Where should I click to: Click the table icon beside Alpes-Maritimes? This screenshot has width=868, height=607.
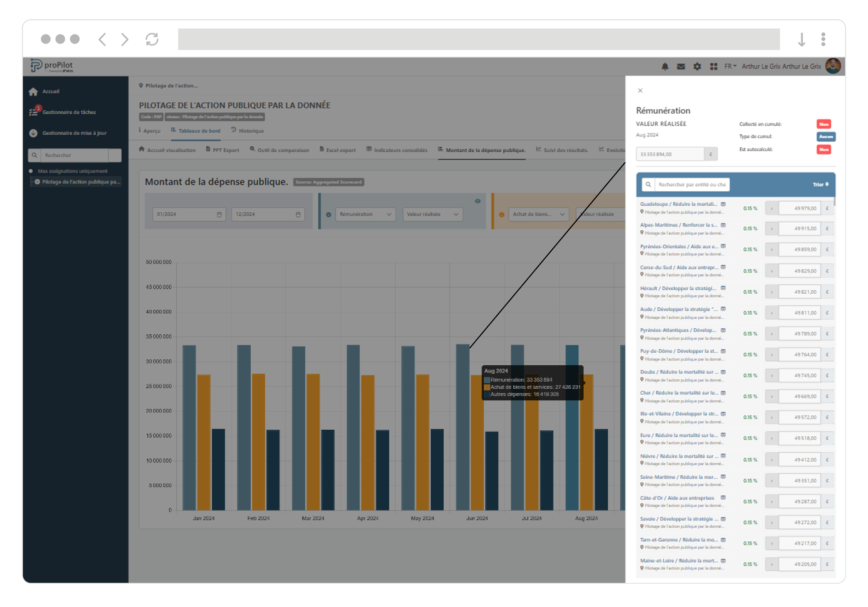click(x=723, y=225)
